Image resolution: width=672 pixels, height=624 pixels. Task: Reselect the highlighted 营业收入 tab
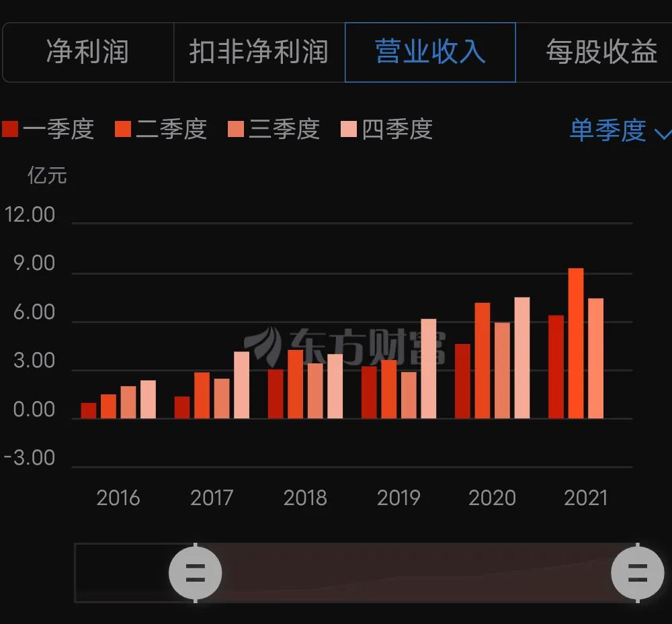coord(430,52)
